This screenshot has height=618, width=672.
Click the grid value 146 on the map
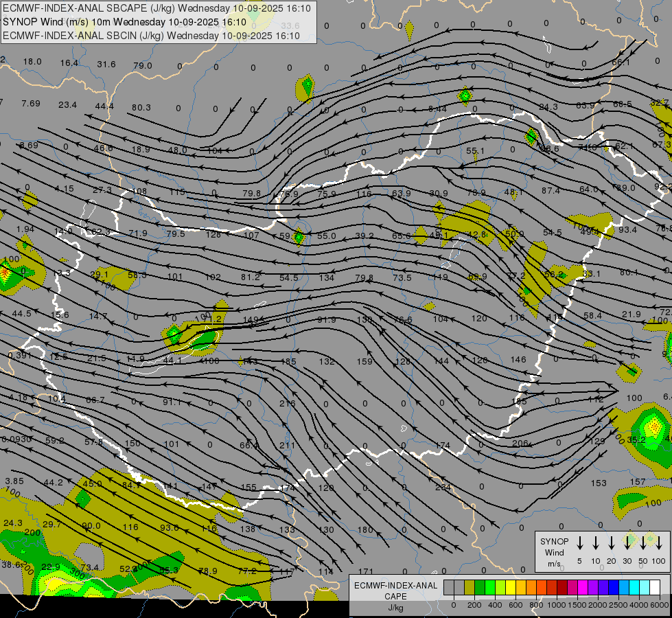pos(518,359)
